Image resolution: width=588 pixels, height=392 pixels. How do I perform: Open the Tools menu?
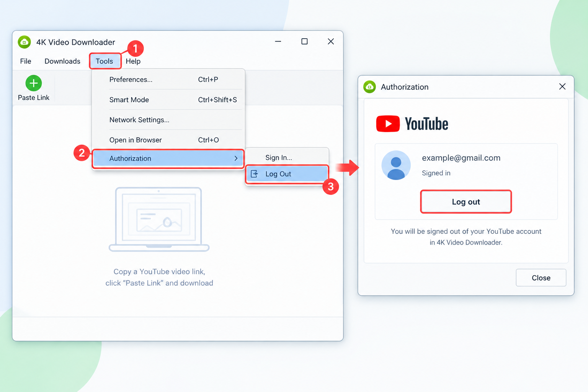point(105,61)
